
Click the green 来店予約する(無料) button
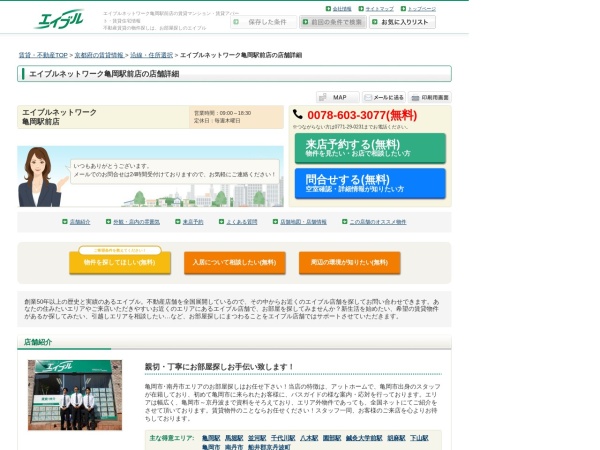pyautogui.click(x=370, y=148)
